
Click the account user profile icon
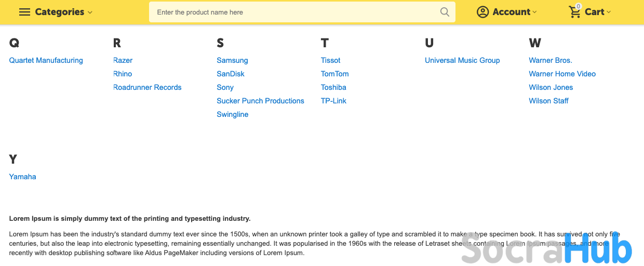(x=483, y=12)
